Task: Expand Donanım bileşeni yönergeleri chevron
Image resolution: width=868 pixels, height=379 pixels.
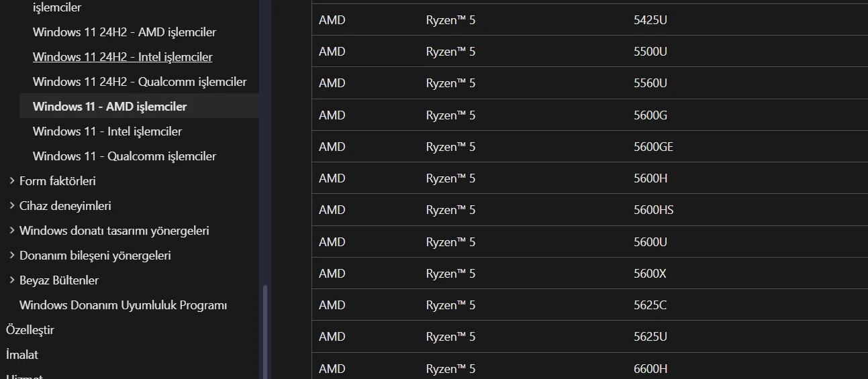Action: [x=11, y=255]
